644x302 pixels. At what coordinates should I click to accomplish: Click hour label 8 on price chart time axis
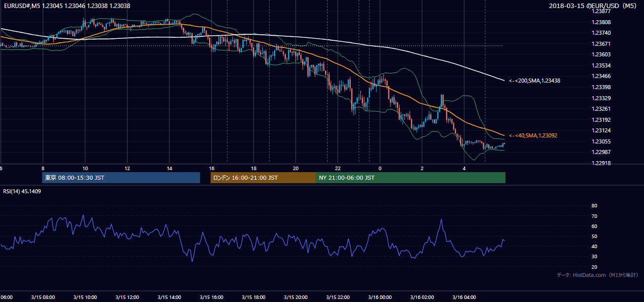point(43,168)
